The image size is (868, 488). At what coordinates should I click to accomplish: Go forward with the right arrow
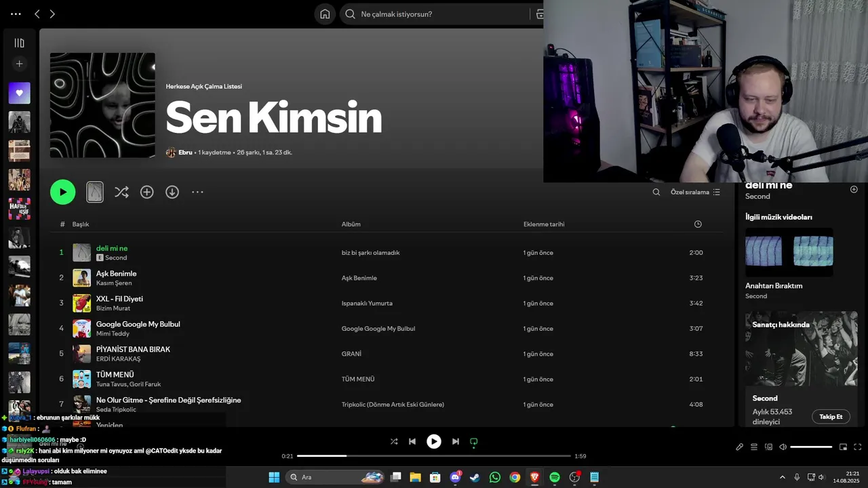(52, 14)
